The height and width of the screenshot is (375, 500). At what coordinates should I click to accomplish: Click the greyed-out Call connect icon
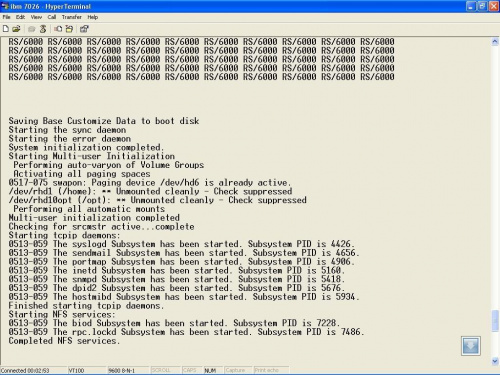32,29
